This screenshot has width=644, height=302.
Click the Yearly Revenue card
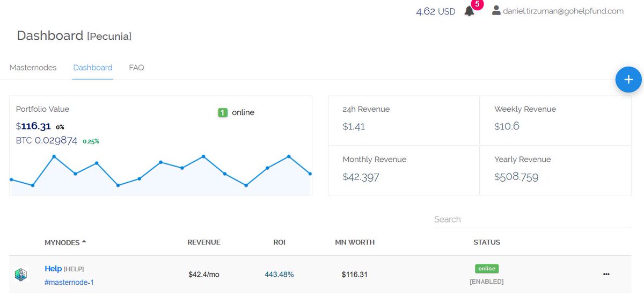(x=555, y=171)
